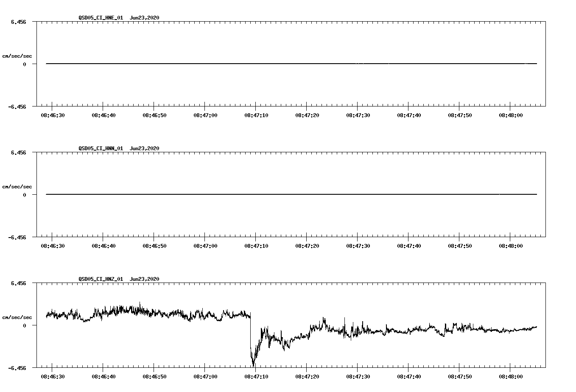Click the 08:46:40 time label under HNN plot
The height and width of the screenshot is (392, 576).
tap(103, 246)
